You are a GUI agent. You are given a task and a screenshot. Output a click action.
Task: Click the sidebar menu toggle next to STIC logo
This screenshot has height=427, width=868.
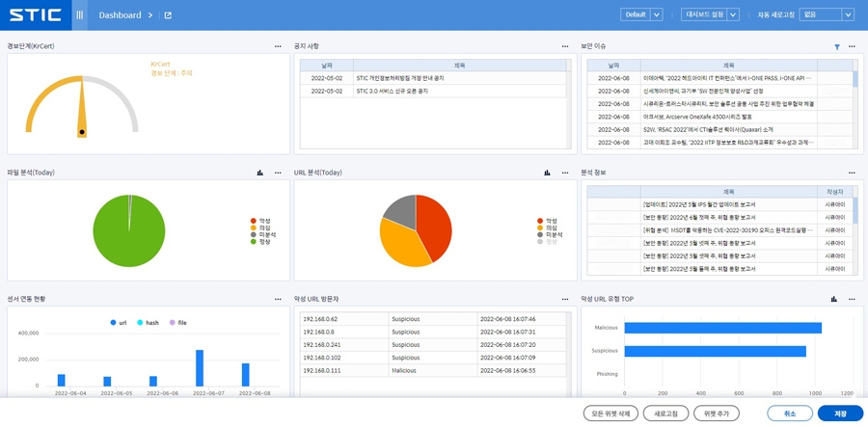tap(79, 15)
